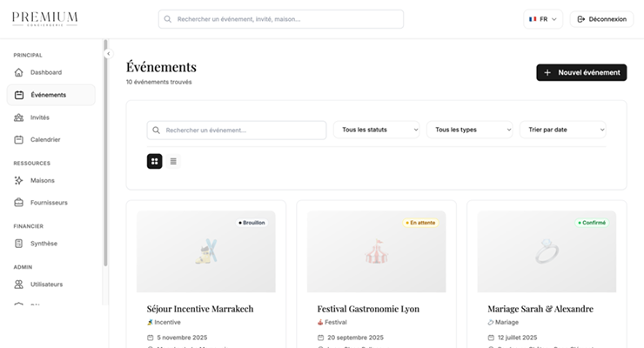Open Utilisateurs admin icon
This screenshot has width=644, height=348.
pyautogui.click(x=19, y=284)
